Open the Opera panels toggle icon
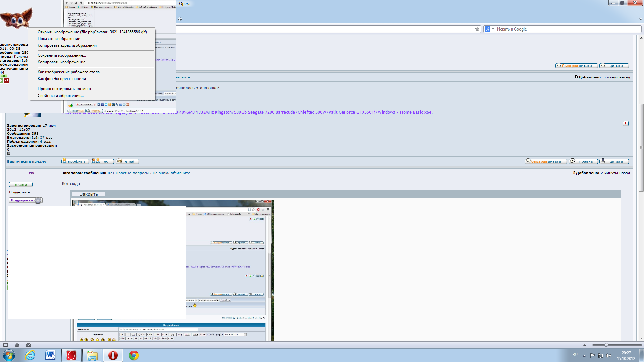Screen dimensions: 644x362 (6, 345)
